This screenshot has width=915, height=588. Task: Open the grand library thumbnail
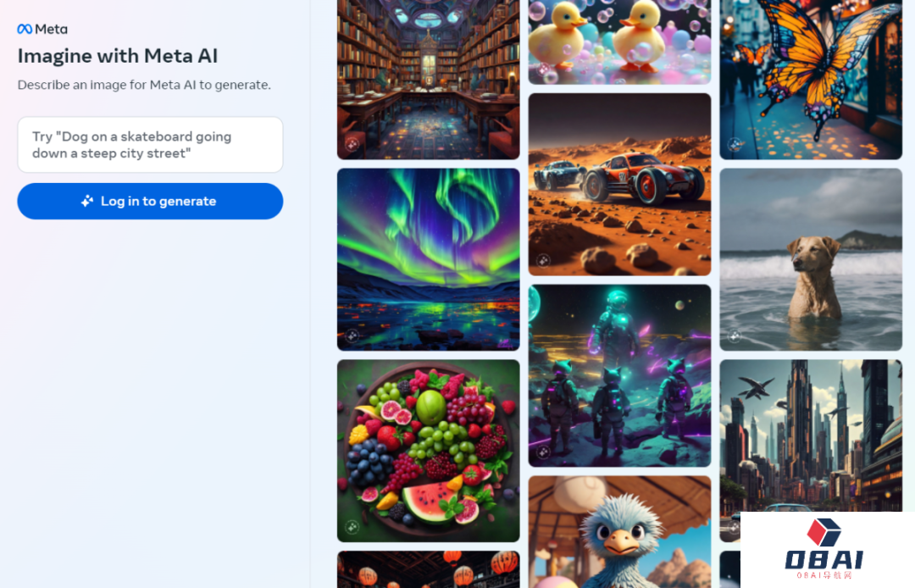coord(429,80)
